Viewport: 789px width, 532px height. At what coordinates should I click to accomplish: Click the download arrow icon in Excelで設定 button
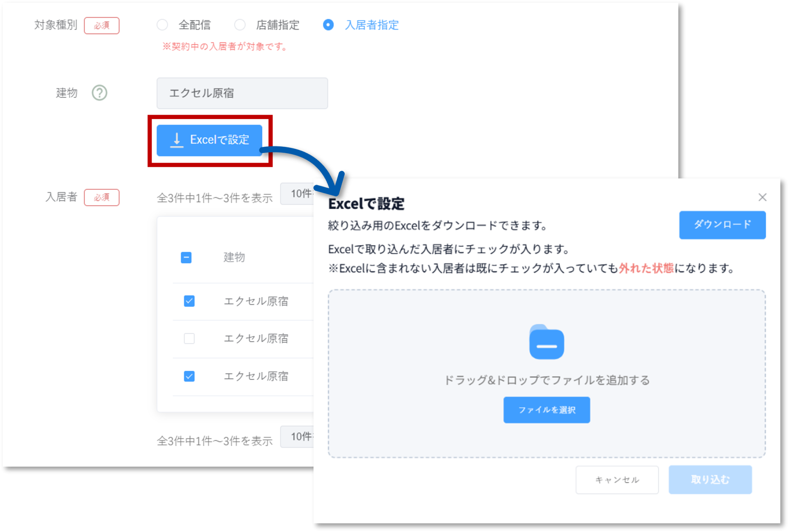pyautogui.click(x=177, y=140)
